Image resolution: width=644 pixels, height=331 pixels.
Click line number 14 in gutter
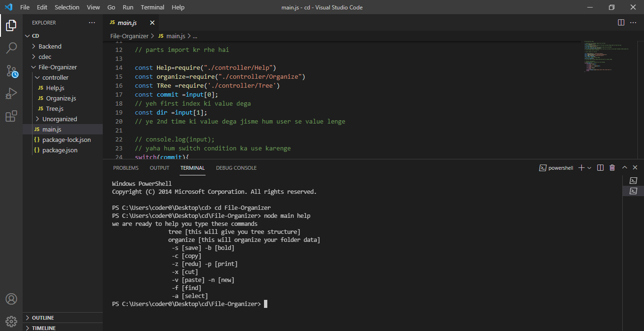pyautogui.click(x=119, y=67)
